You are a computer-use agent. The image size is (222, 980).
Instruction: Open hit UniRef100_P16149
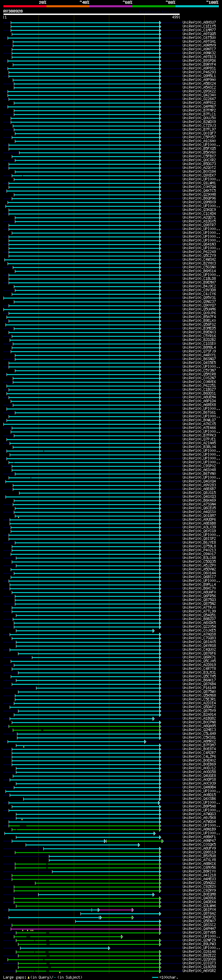(199, 688)
